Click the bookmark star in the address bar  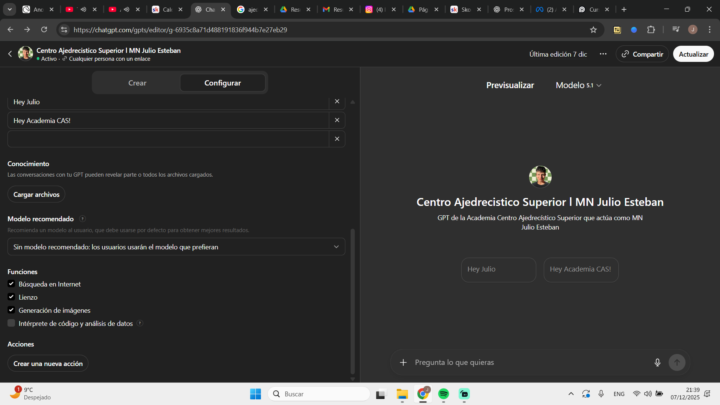pos(593,30)
